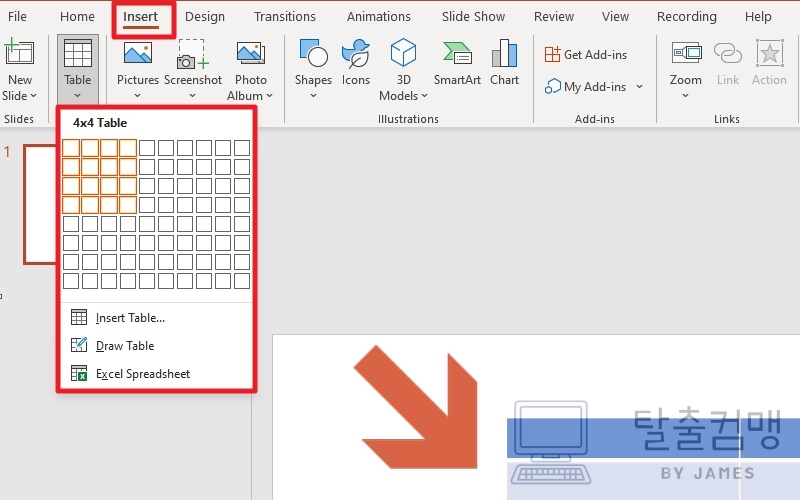Expand the Pictures dropdown arrow
The height and width of the screenshot is (500, 800).
coord(137,95)
